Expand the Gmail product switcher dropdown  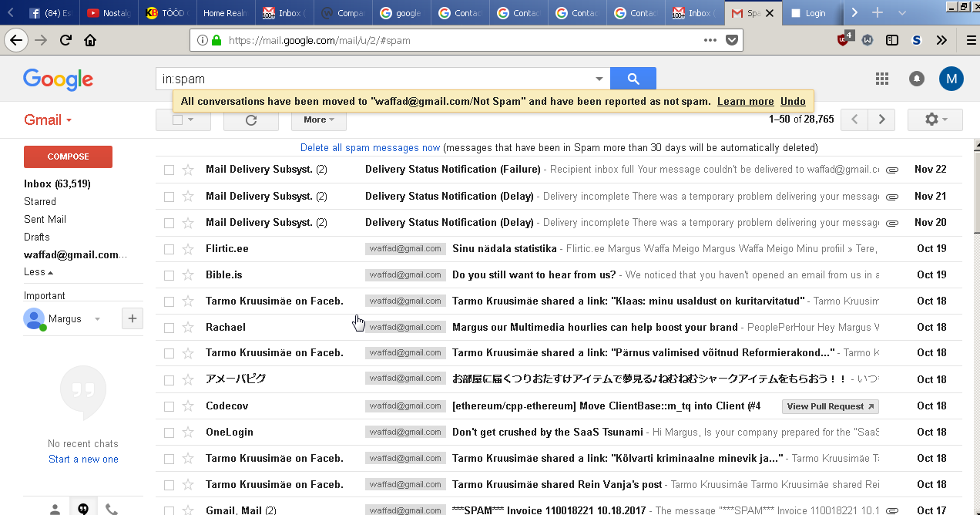(x=48, y=119)
